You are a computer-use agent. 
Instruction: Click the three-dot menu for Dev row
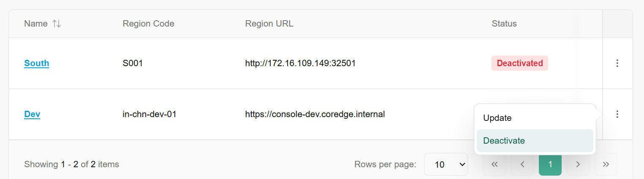point(617,114)
